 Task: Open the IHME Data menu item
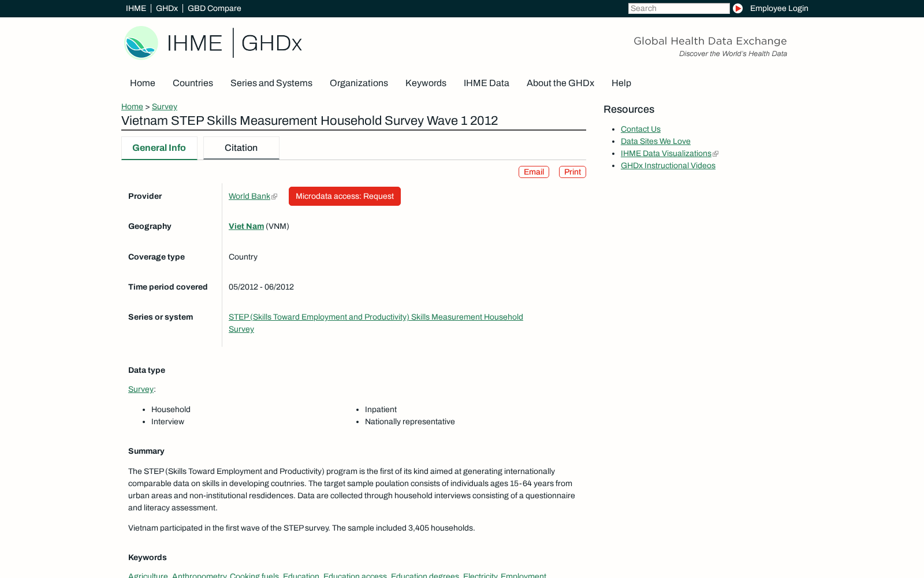click(x=486, y=83)
